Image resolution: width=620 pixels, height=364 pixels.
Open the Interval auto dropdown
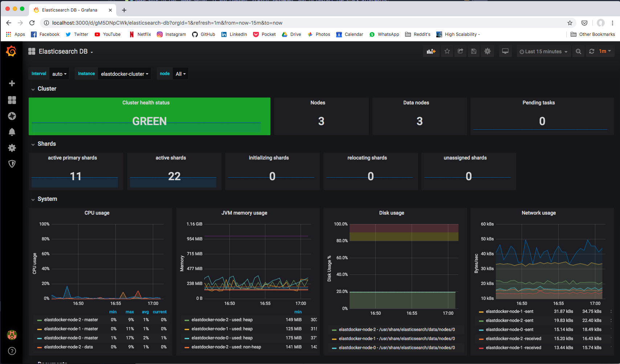point(60,74)
